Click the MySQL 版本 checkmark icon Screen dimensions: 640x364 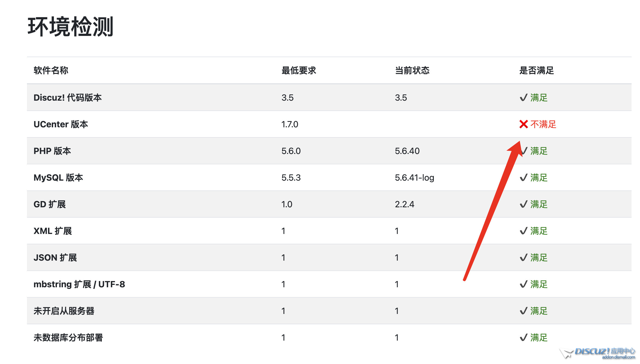tap(523, 178)
